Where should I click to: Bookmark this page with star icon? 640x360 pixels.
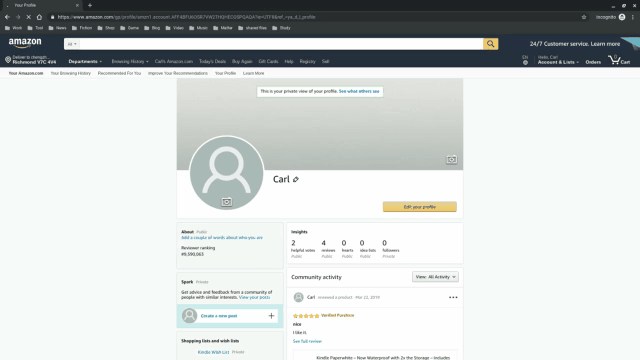584,17
